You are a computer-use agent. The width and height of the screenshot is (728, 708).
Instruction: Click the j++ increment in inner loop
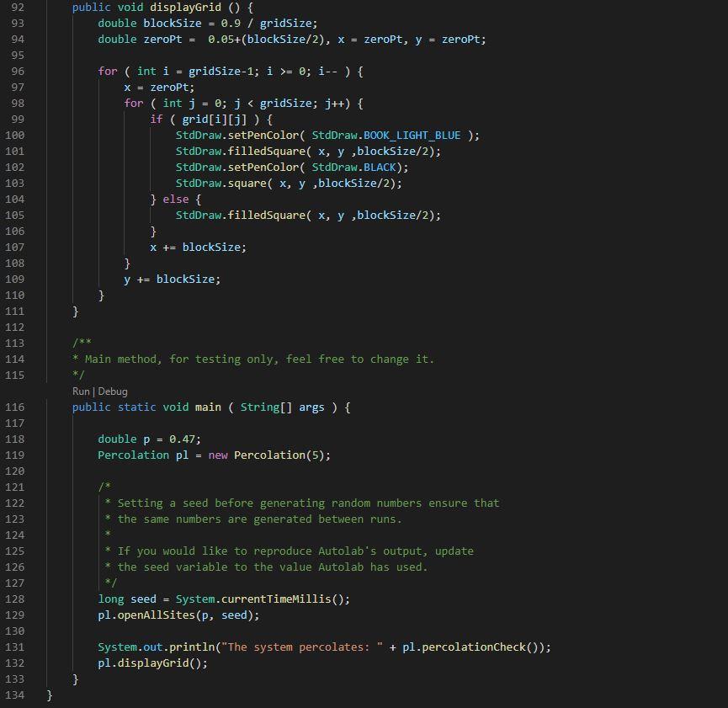point(334,104)
